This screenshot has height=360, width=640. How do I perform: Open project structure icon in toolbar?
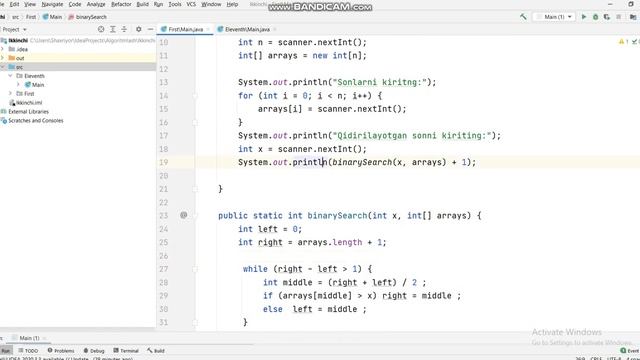(x=633, y=17)
